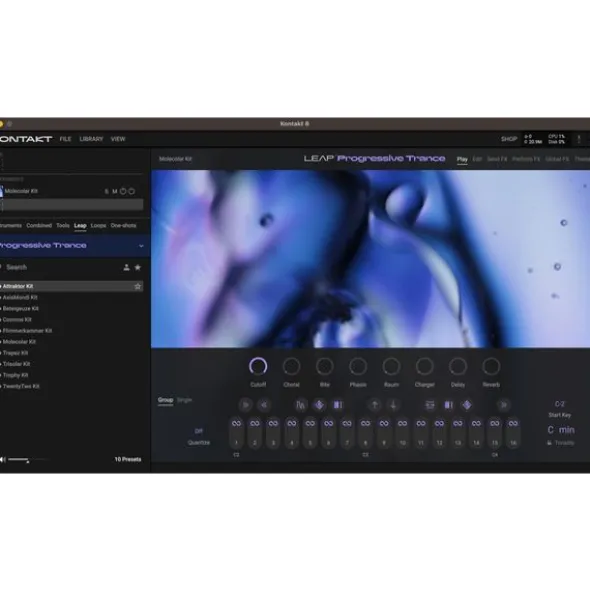This screenshot has height=591, width=590.
Task: Select the One-shots browser tab
Action: click(x=123, y=225)
